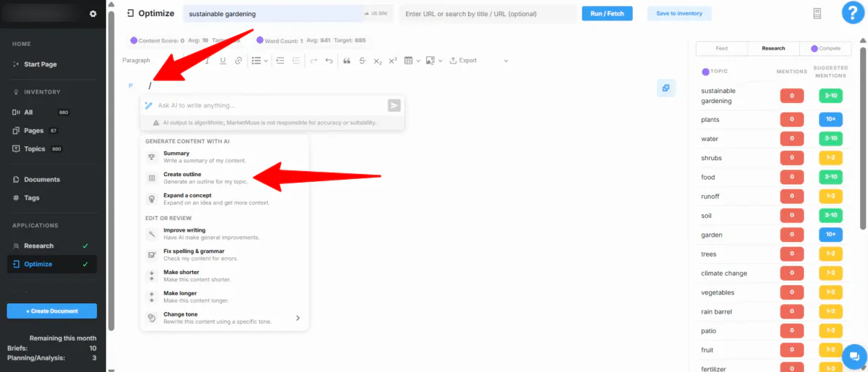Open the document panel icon near help

(x=816, y=14)
